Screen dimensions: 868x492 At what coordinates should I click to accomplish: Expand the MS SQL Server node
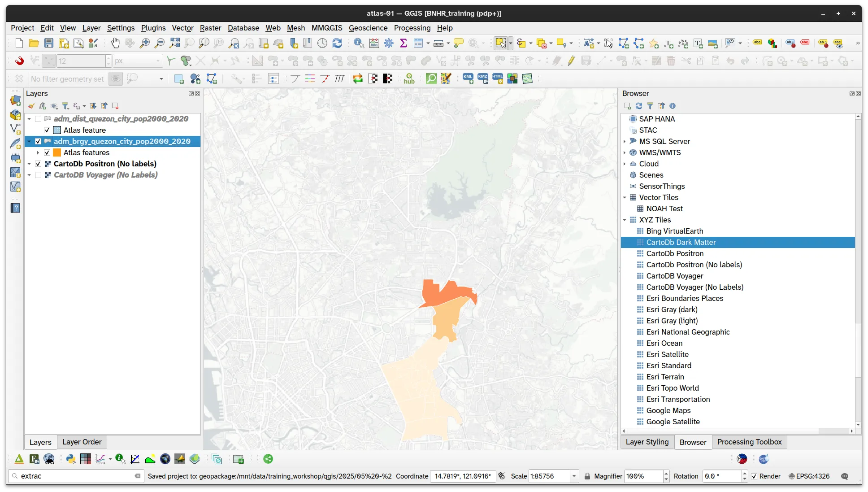coord(625,141)
